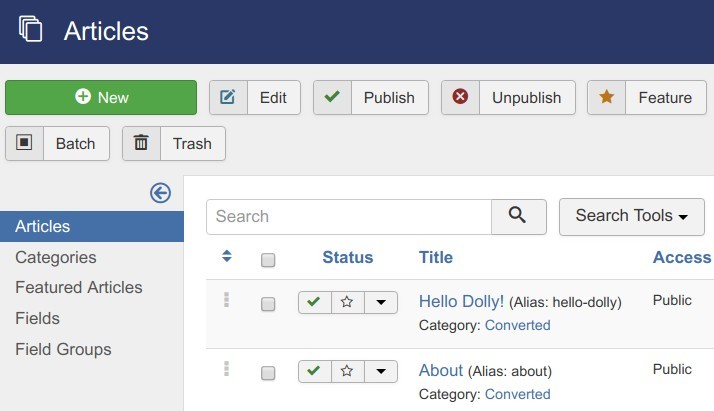Image resolution: width=714 pixels, height=411 pixels.
Task: Click the Unpublish toolbar button
Action: pos(508,98)
